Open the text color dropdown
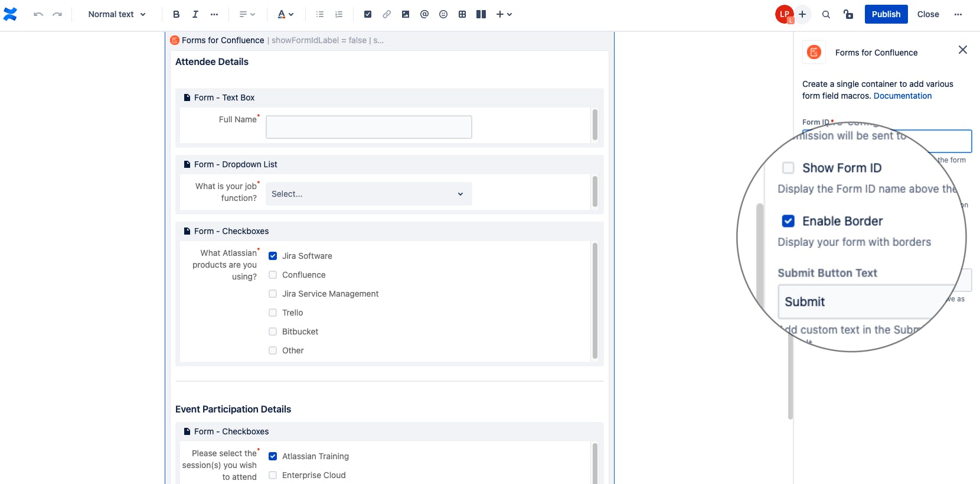The height and width of the screenshot is (484, 980). [286, 14]
